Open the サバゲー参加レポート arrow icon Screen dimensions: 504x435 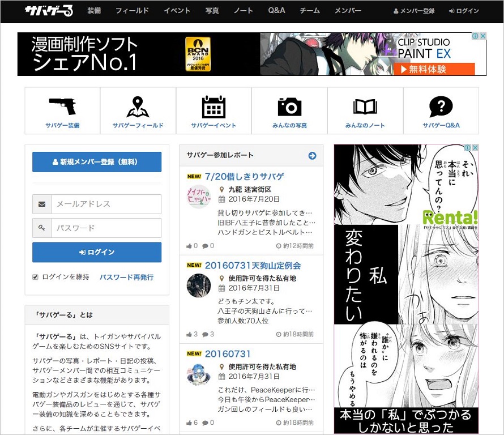click(x=312, y=156)
